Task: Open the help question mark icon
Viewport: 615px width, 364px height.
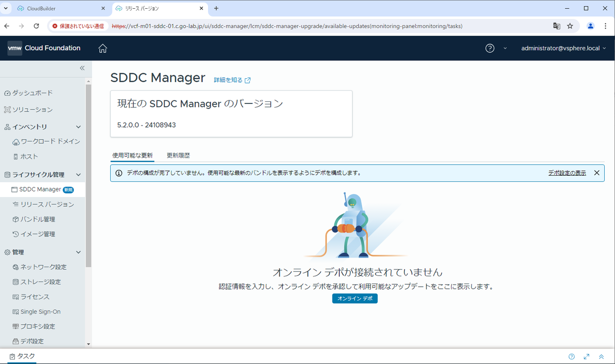Action: pos(490,48)
